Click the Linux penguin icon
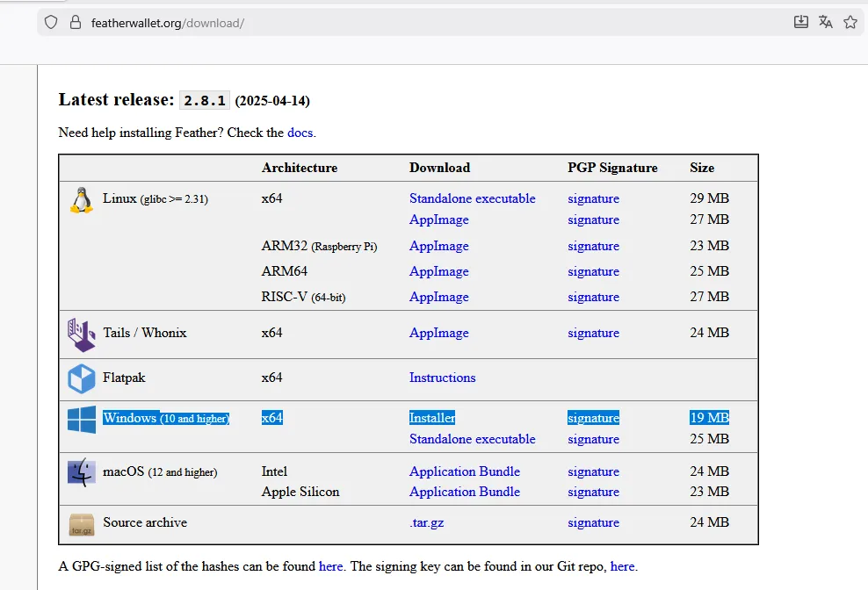This screenshot has height=590, width=868. pyautogui.click(x=82, y=200)
